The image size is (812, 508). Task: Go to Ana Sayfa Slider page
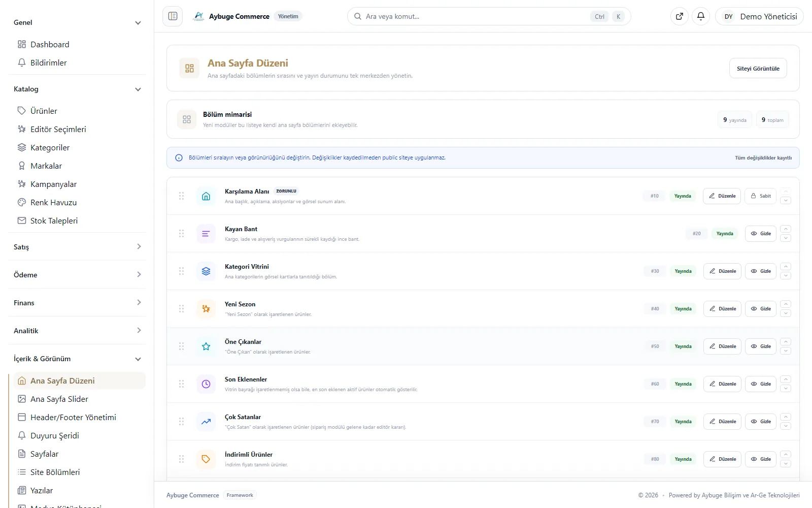pos(79,399)
